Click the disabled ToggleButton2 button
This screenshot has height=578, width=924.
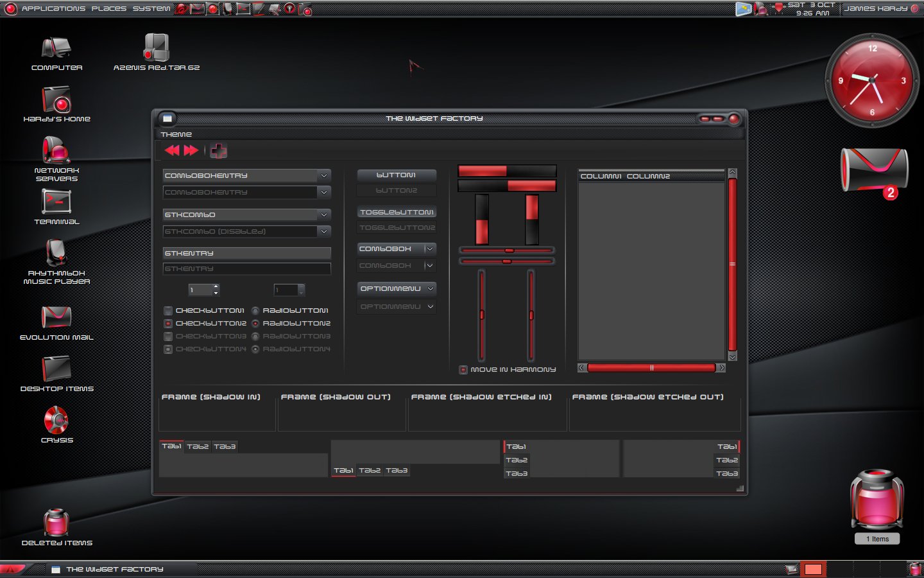click(397, 227)
